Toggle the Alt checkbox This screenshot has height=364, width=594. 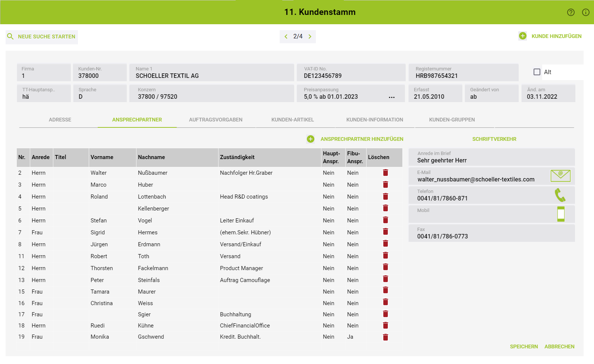click(x=537, y=72)
